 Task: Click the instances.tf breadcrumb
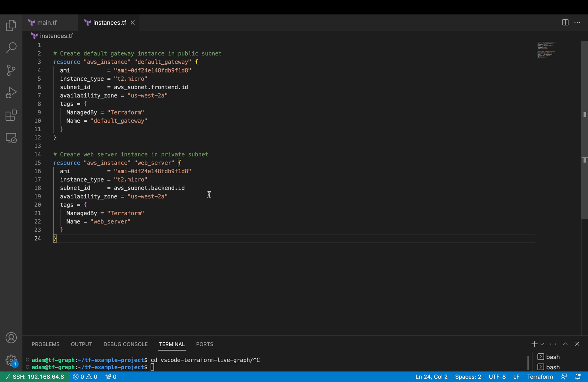tap(52, 36)
